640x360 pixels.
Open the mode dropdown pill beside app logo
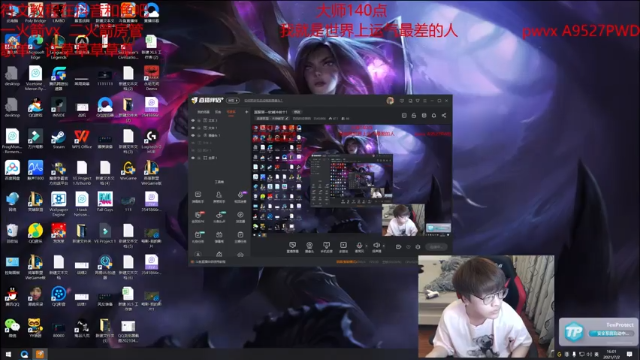[233, 100]
